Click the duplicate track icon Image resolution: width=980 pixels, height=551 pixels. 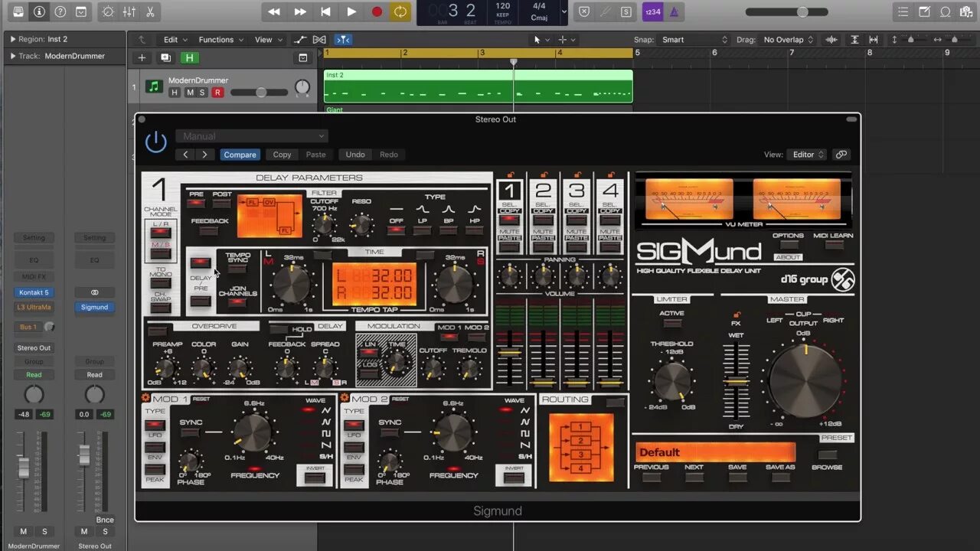[165, 57]
